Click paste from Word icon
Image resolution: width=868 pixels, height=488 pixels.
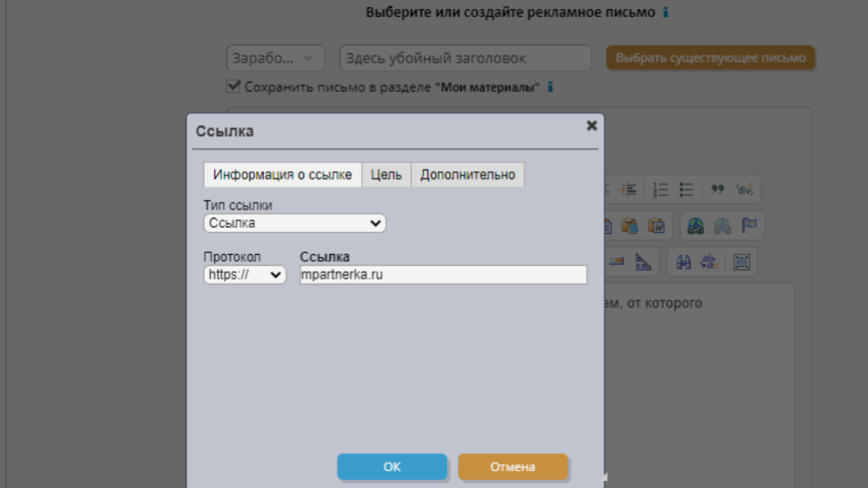[656, 225]
